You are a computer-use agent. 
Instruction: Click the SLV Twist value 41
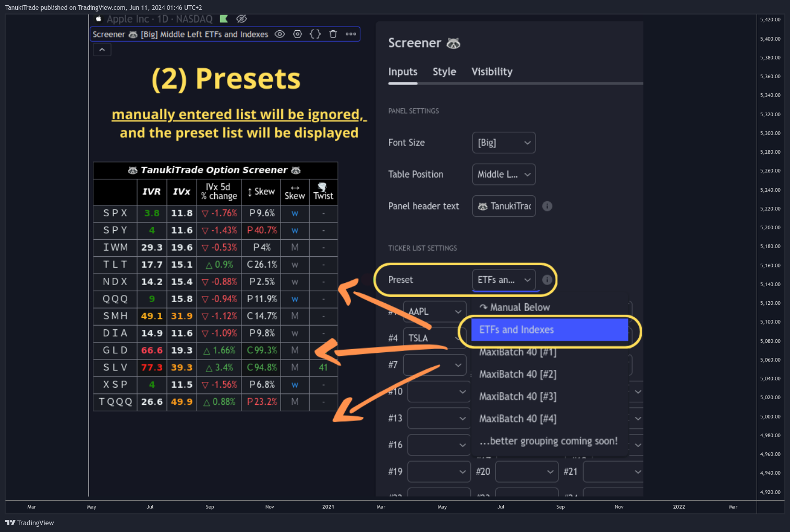coord(323,367)
